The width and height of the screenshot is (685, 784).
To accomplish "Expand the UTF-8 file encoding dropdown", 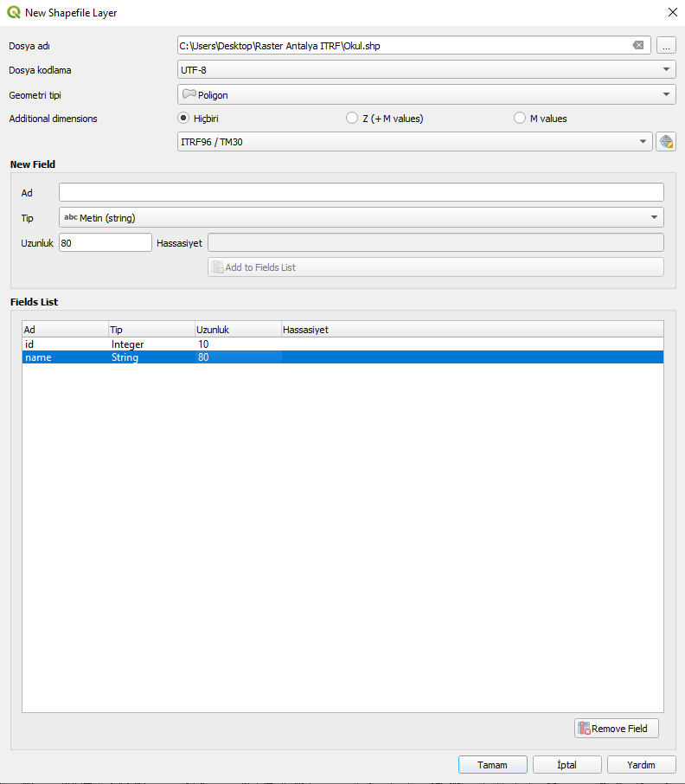I will pos(426,69).
